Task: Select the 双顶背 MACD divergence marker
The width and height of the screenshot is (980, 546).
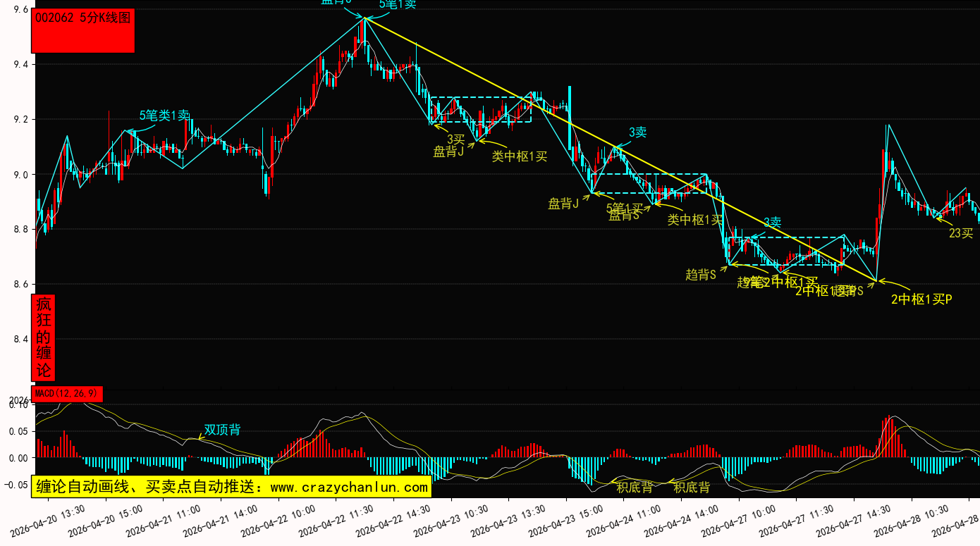Action: click(222, 430)
